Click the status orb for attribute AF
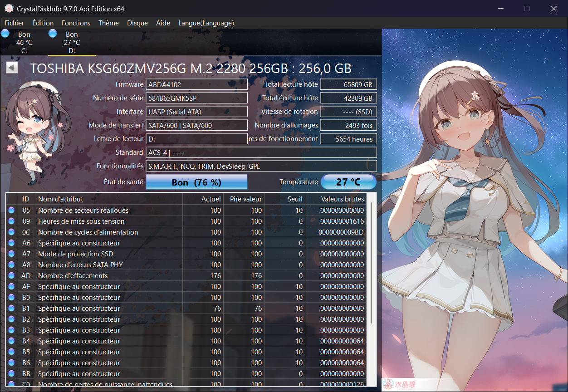Screen dimensions: 568x392 [x=11, y=287]
